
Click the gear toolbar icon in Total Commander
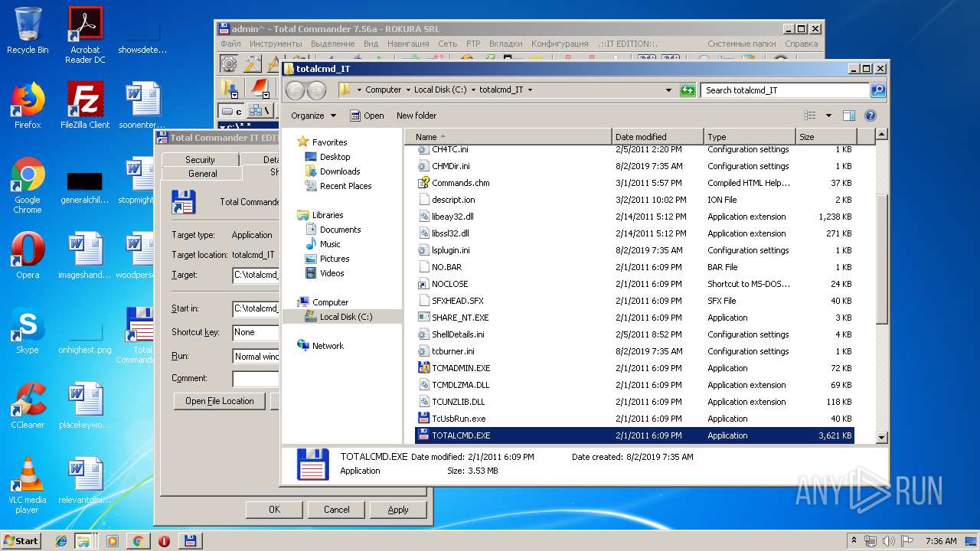point(229,64)
